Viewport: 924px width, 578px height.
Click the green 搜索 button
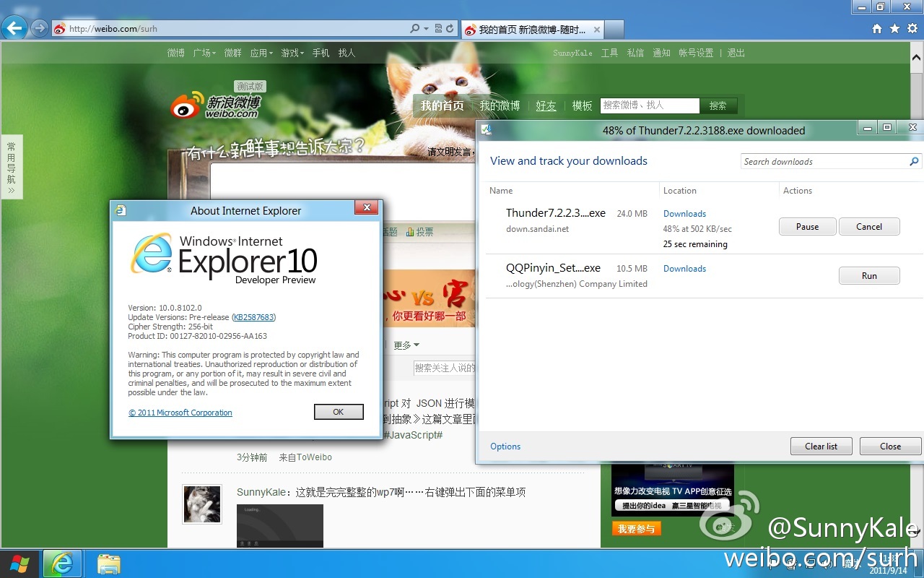pos(718,105)
